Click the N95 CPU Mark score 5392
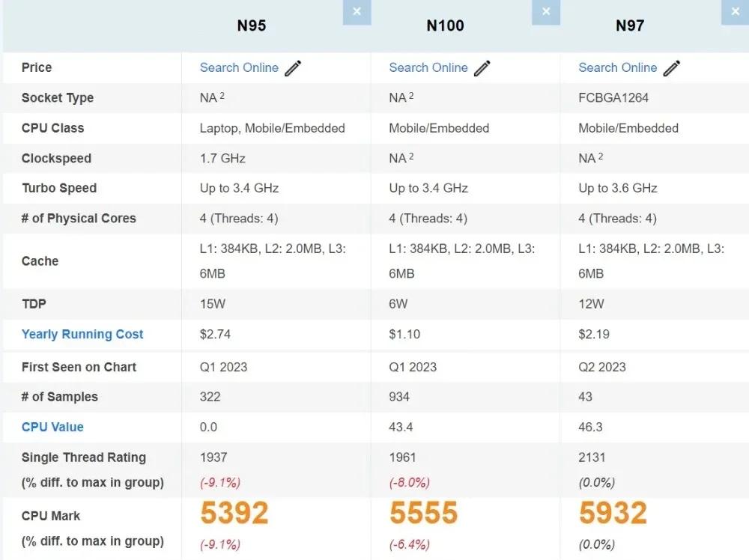This screenshot has height=560, width=749. [234, 513]
